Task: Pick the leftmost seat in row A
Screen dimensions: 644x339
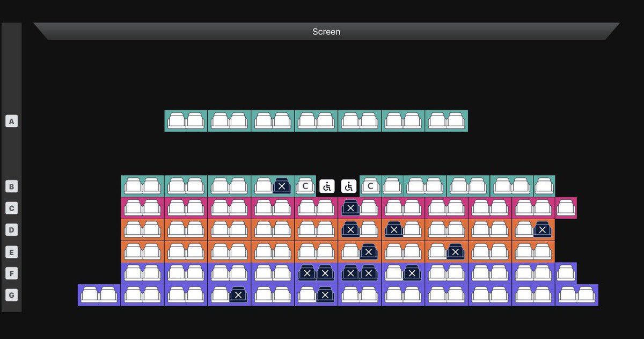Action: tap(177, 121)
